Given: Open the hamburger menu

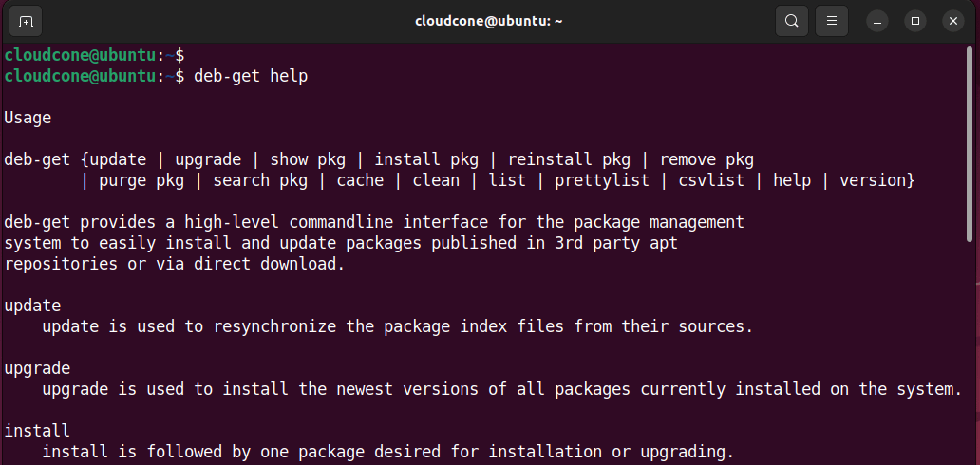Looking at the screenshot, I should point(831,21).
